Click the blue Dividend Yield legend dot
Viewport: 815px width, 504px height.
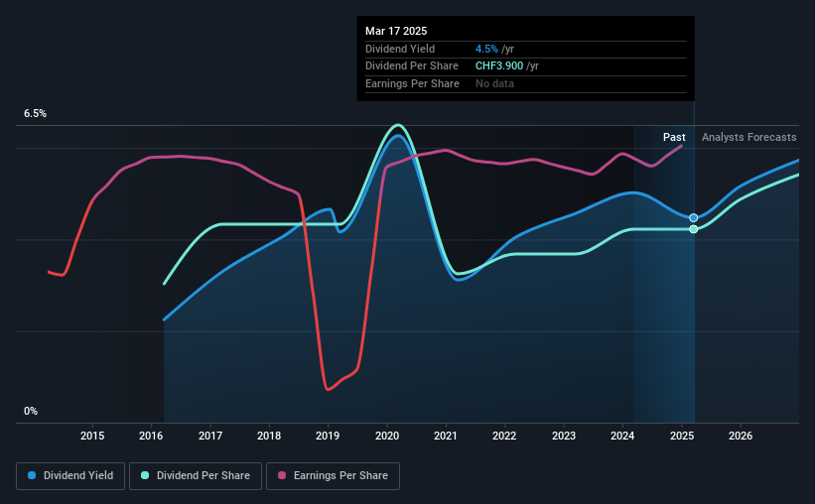pyautogui.click(x=32, y=475)
